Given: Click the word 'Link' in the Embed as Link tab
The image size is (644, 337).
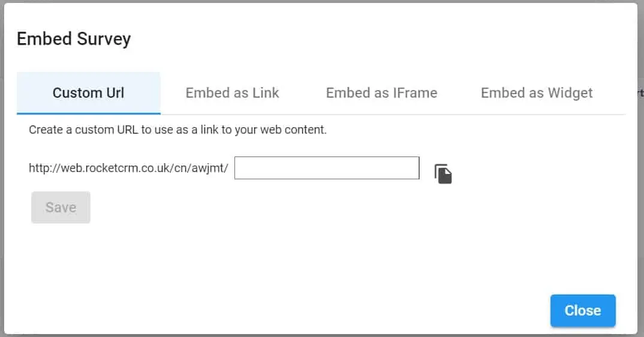Looking at the screenshot, I should tap(266, 93).
